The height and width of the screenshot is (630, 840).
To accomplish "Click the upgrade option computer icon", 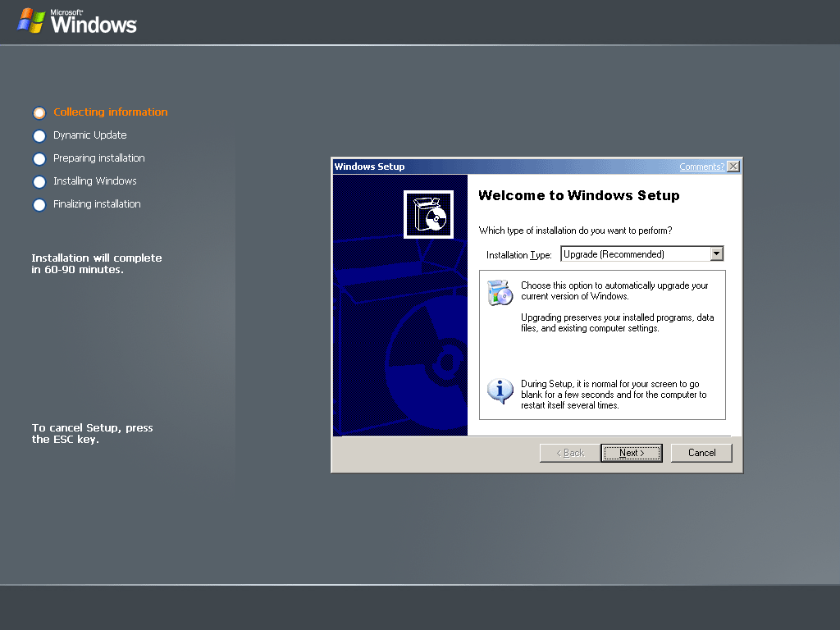I will coord(500,293).
